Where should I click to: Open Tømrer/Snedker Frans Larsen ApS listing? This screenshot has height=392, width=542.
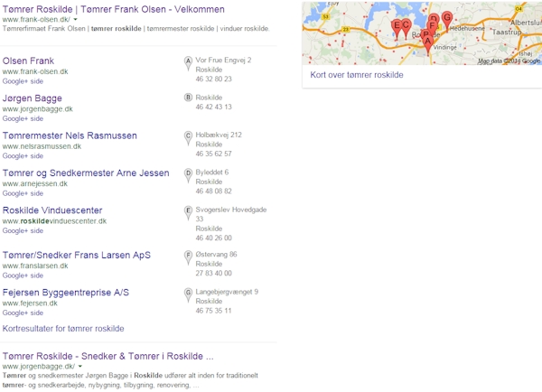(77, 255)
